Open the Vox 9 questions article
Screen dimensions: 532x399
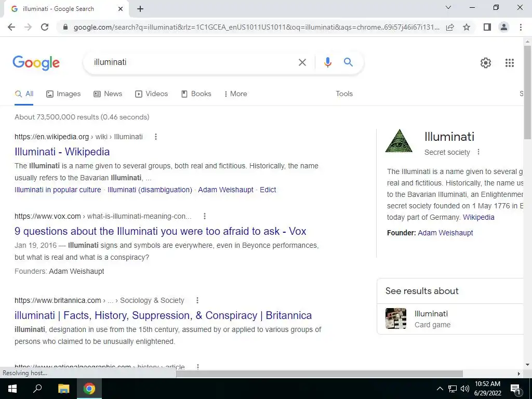click(160, 231)
